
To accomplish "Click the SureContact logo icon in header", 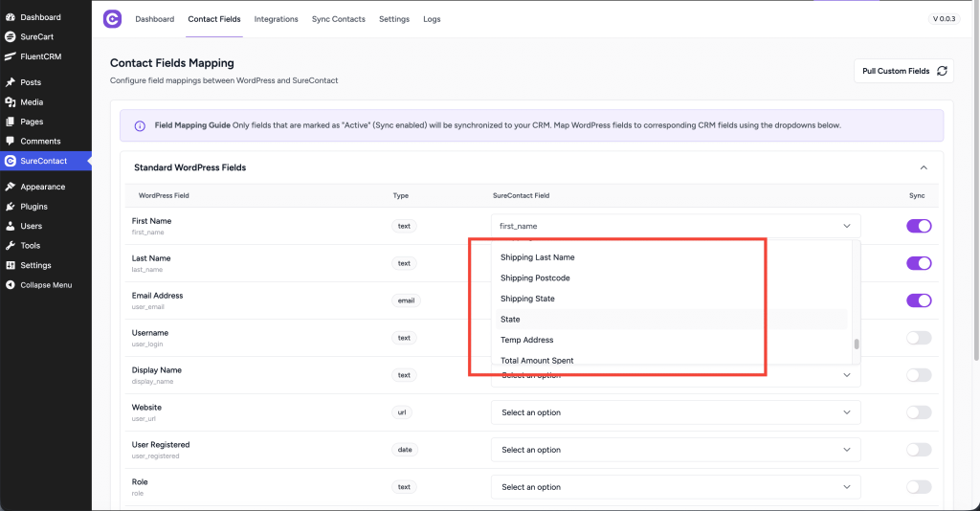I will [113, 19].
